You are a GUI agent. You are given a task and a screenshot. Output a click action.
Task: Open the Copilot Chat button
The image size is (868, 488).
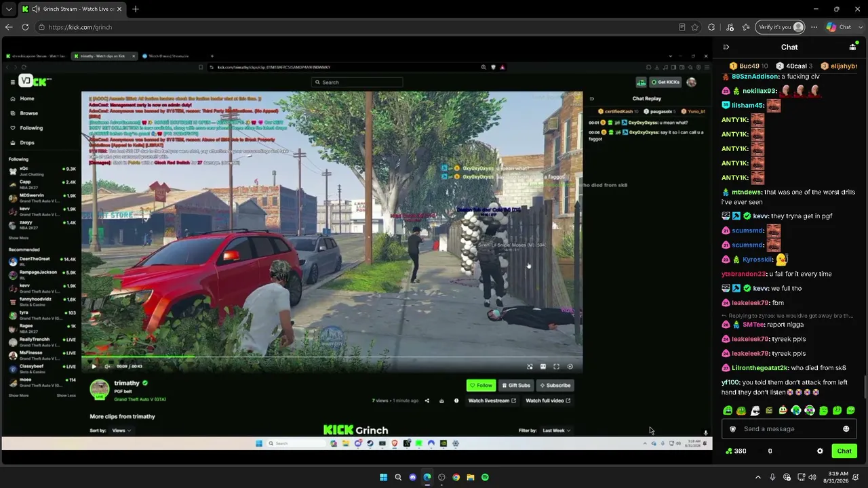(x=839, y=27)
